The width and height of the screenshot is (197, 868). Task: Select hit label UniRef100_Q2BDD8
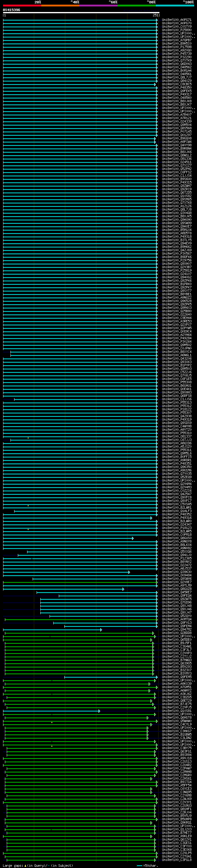(x=176, y=633)
